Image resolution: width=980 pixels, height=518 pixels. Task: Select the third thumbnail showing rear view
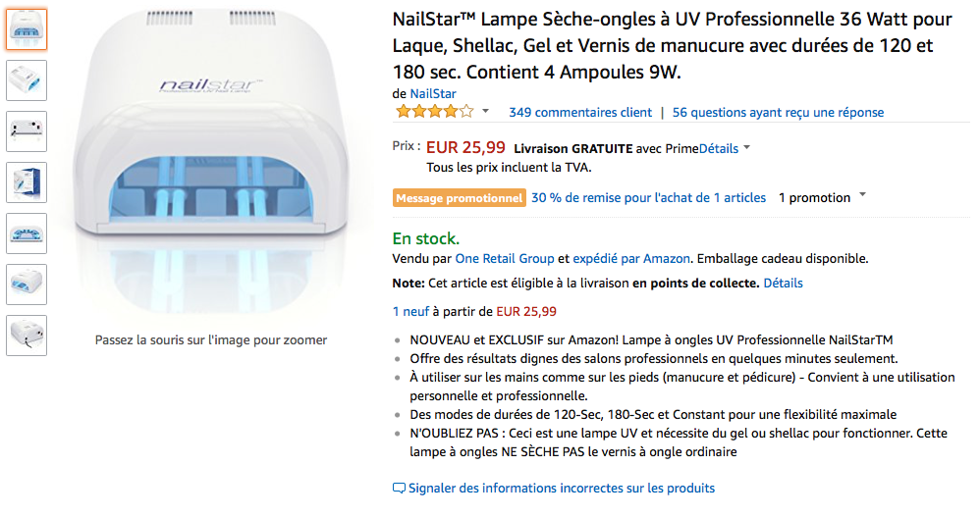(x=27, y=131)
